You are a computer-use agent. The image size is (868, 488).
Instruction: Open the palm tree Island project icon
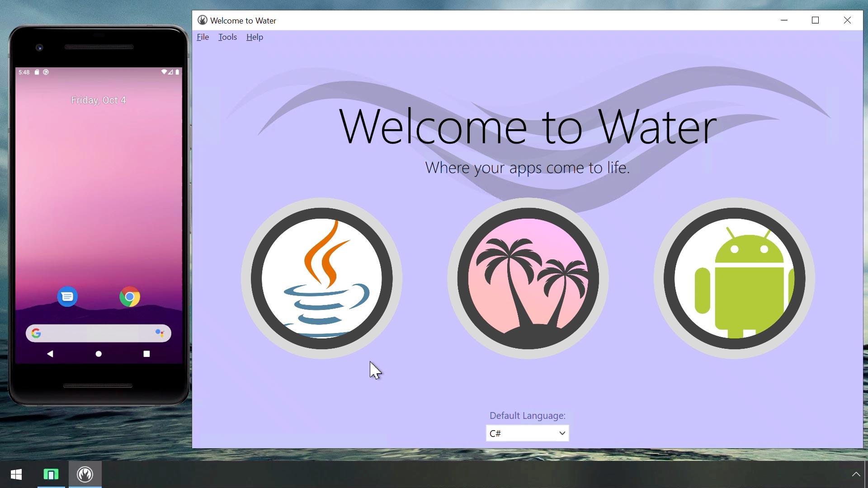pos(528,278)
